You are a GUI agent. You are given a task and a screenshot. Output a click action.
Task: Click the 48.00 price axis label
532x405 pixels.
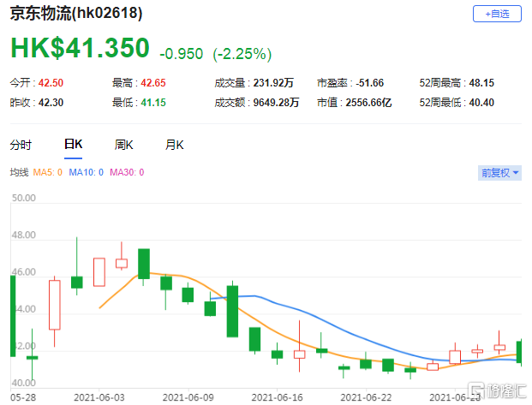click(x=24, y=235)
